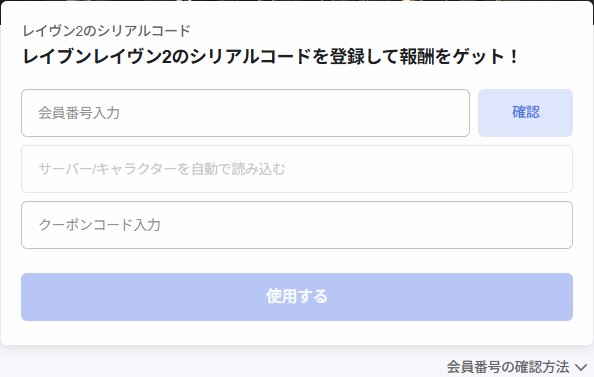Image resolution: width=594 pixels, height=377 pixels.
Task: Focus the クーポンコード入力 field
Action: click(297, 225)
